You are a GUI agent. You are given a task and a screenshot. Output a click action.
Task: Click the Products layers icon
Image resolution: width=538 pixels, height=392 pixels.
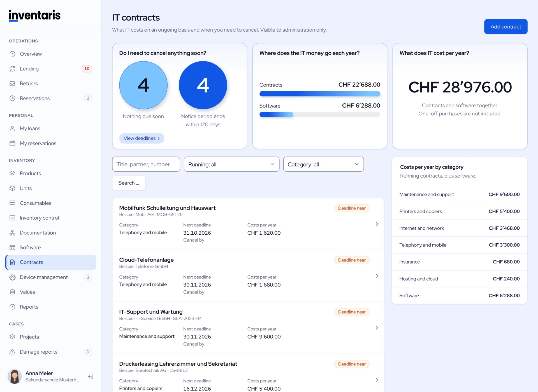coord(12,173)
